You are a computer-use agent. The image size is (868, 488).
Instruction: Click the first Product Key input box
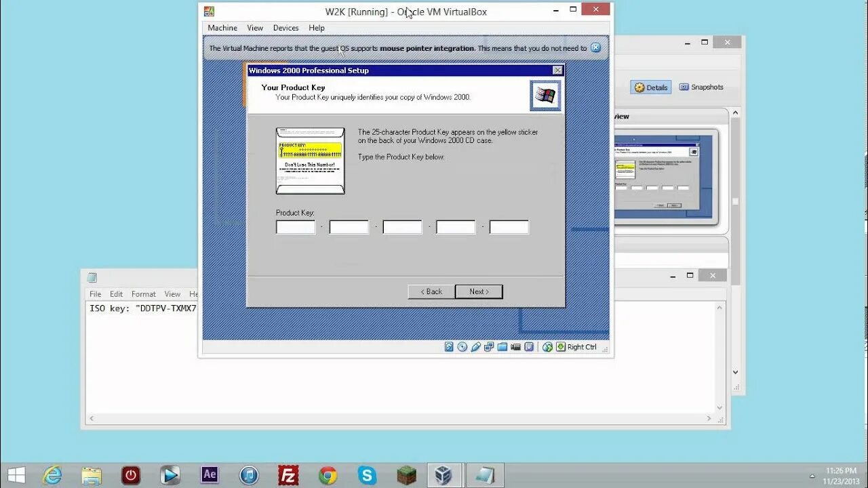point(296,227)
